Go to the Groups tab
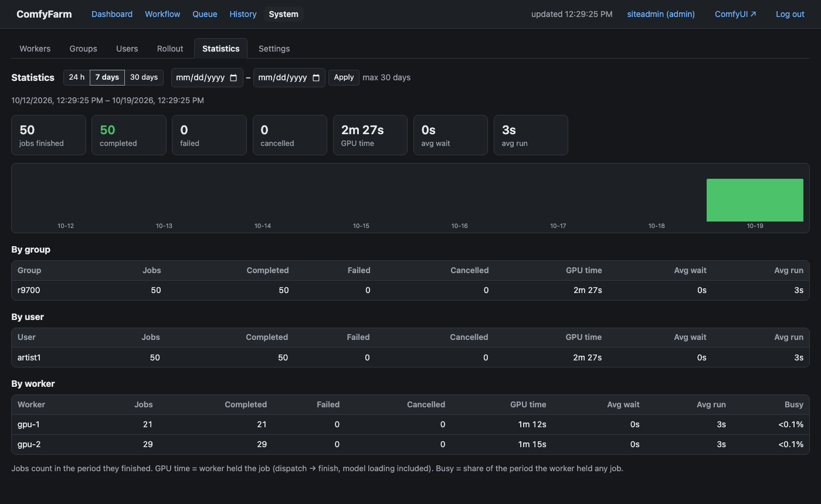The width and height of the screenshot is (821, 504). click(x=83, y=49)
